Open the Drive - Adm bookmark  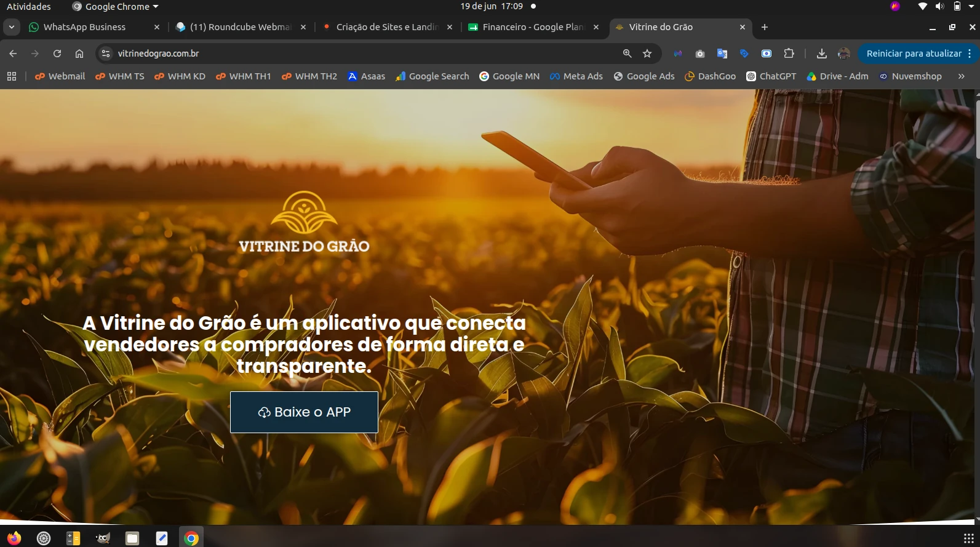click(x=838, y=76)
